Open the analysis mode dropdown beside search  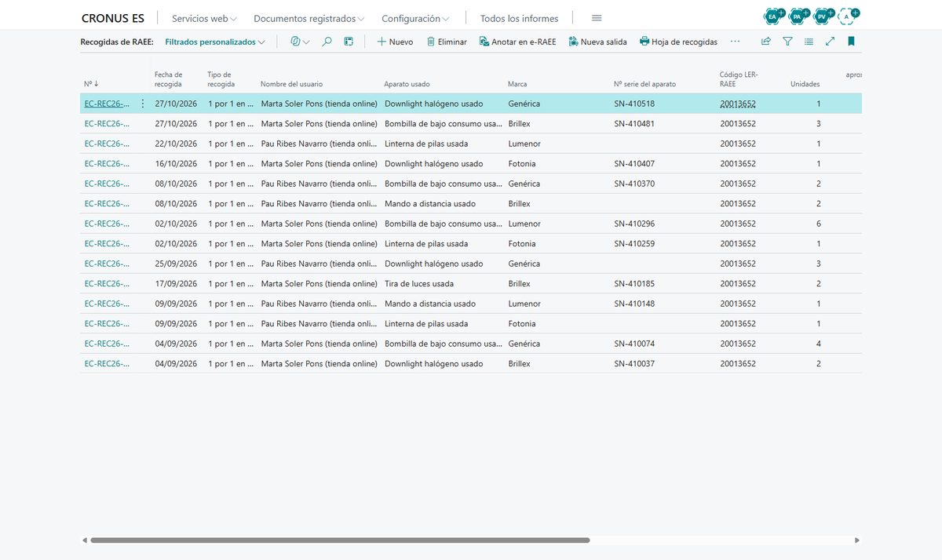300,42
